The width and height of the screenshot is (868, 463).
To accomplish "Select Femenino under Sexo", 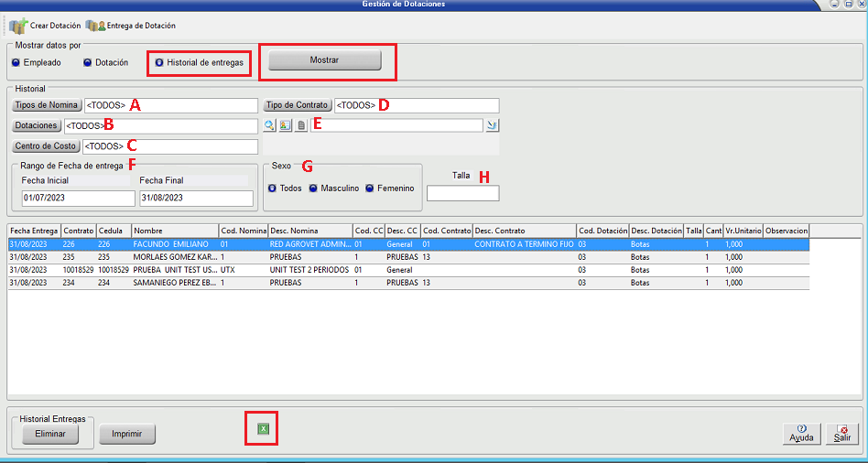I will [x=370, y=188].
